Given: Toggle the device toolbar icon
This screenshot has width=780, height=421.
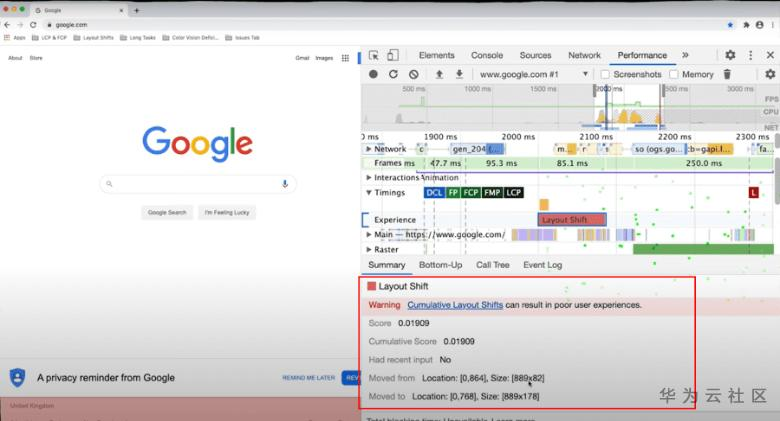Looking at the screenshot, I should 393,55.
